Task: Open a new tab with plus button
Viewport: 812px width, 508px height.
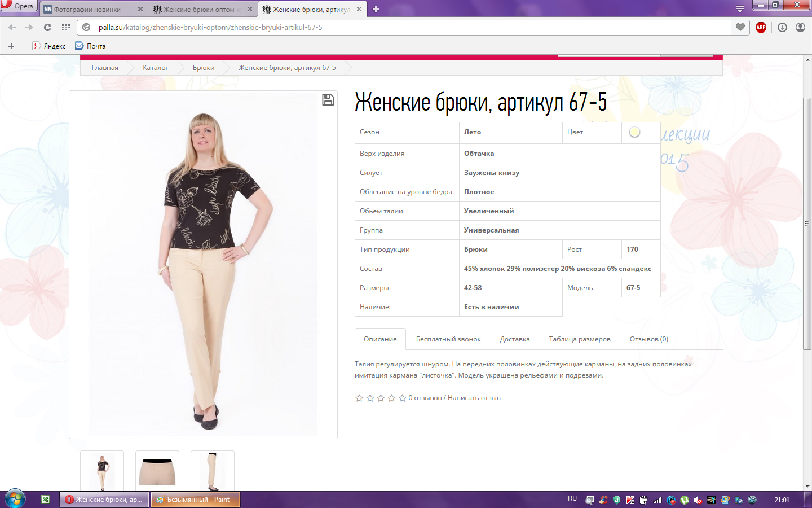Action: tap(376, 9)
